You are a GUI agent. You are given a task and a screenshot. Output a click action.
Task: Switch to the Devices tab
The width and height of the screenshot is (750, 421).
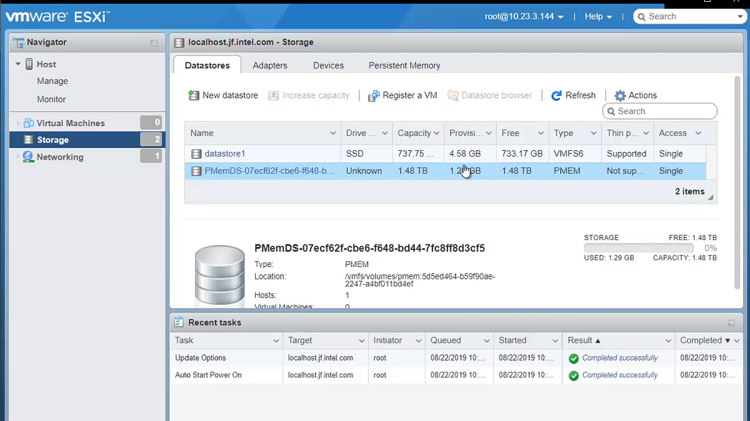click(x=328, y=66)
